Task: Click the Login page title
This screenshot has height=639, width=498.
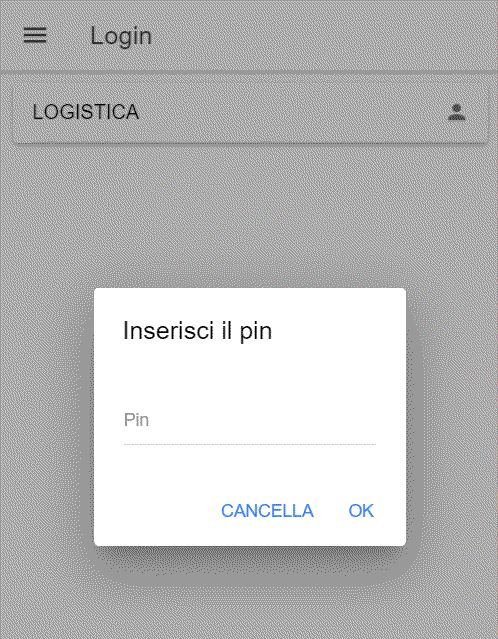Action: point(121,36)
